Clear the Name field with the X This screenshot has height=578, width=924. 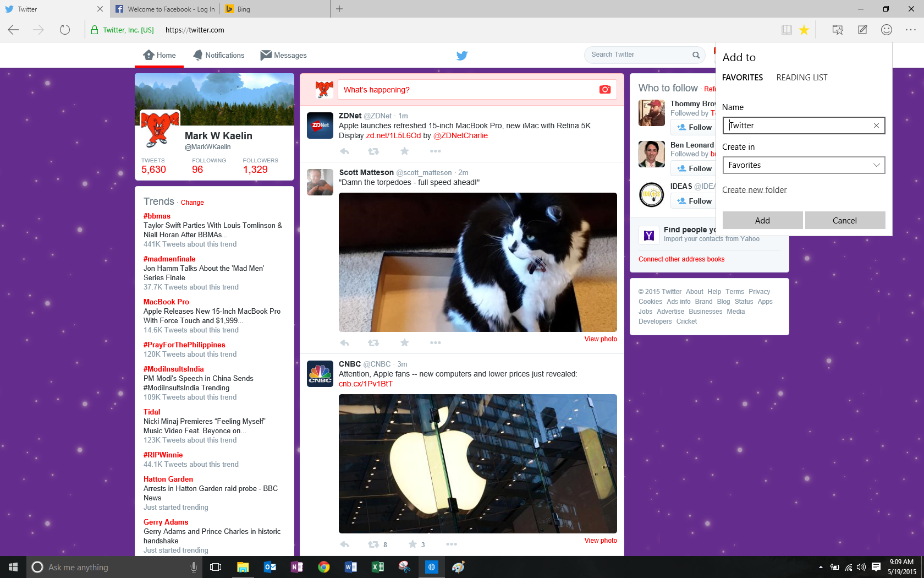[876, 126]
